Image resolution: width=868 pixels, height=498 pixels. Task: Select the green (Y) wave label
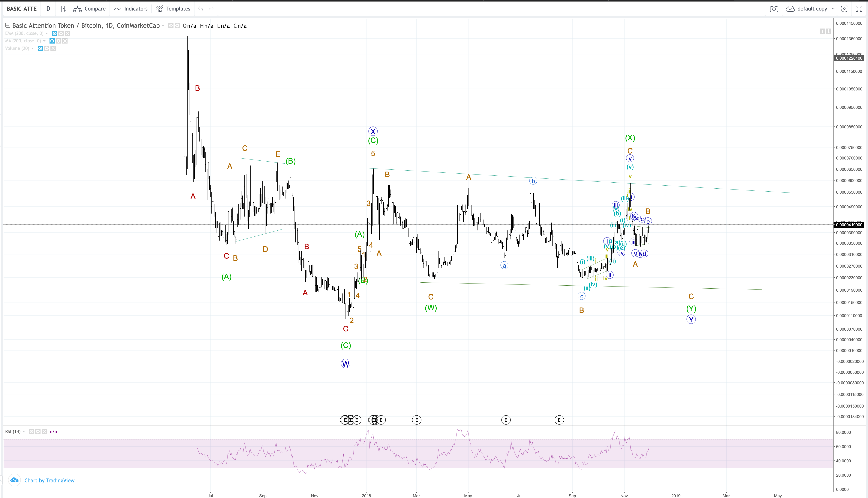[691, 308]
